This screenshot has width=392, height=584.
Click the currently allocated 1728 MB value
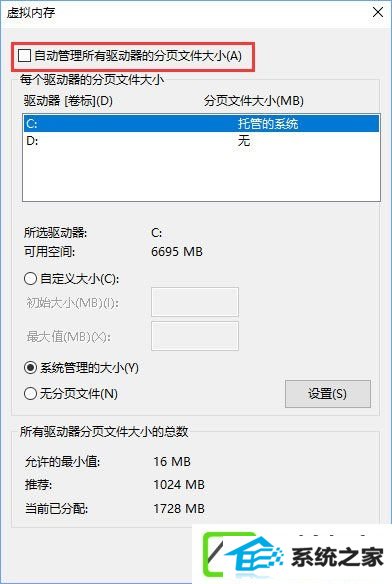(179, 508)
